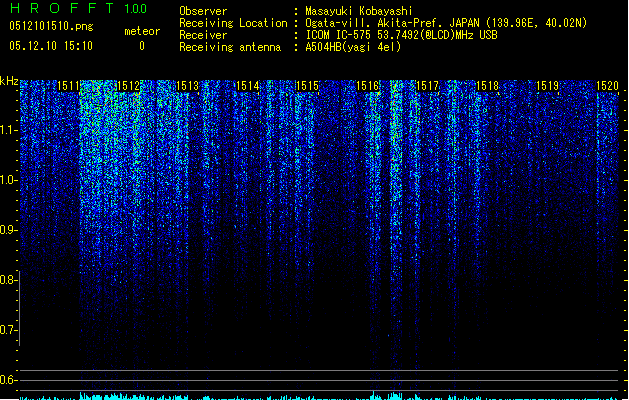Click the 1516 time marker
The image size is (629, 400).
(367, 86)
